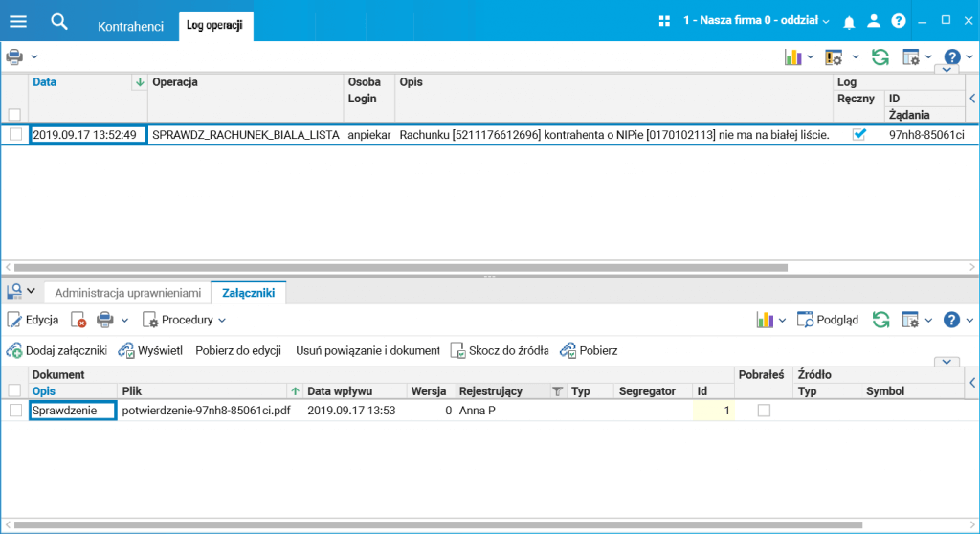Click Usuń powiązanie i dokument
The image size is (980, 534).
(x=367, y=351)
